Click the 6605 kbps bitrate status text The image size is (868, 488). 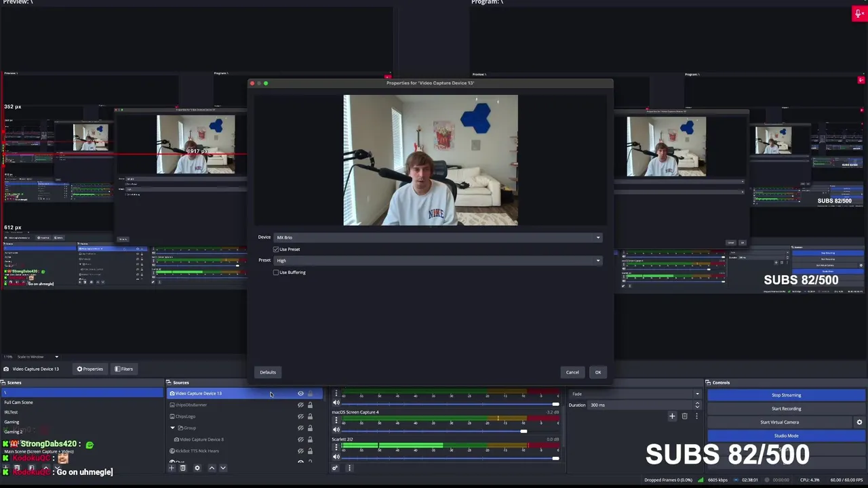click(718, 481)
